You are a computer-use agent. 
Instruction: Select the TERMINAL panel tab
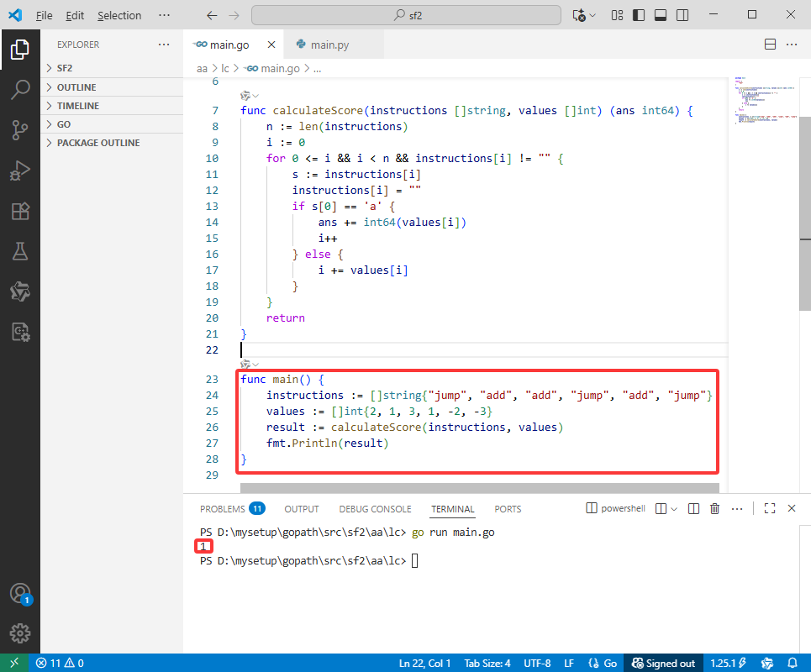(x=453, y=509)
